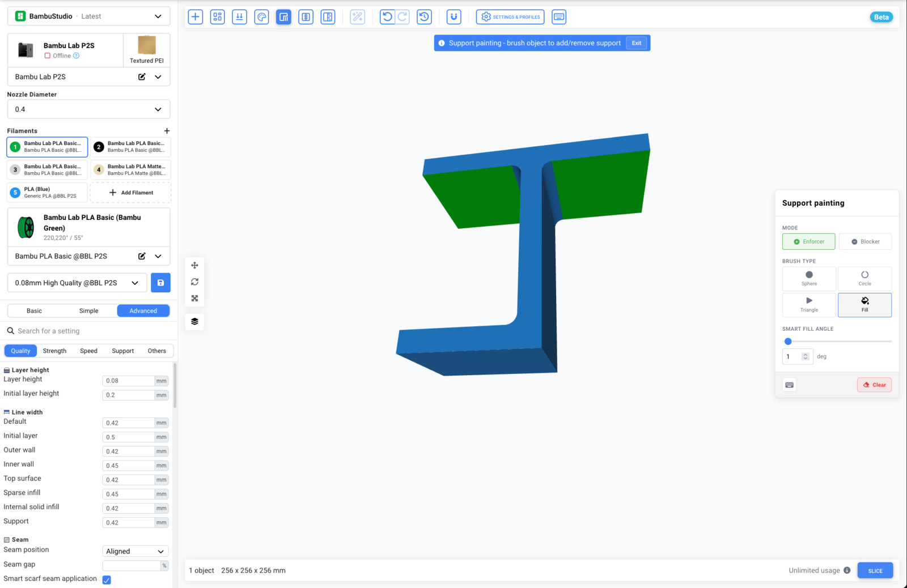This screenshot has width=907, height=588.
Task: Open the 0.08mm High Quality process dropdown
Action: [77, 283]
